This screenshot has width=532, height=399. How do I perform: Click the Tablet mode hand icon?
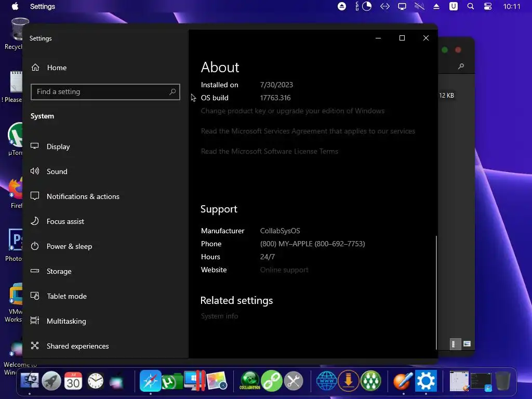point(35,296)
